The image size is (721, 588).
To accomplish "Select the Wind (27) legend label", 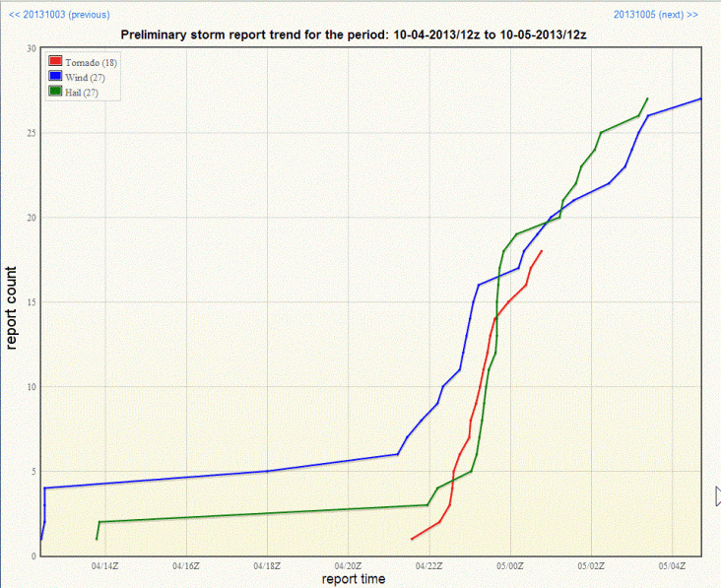I will coord(85,77).
